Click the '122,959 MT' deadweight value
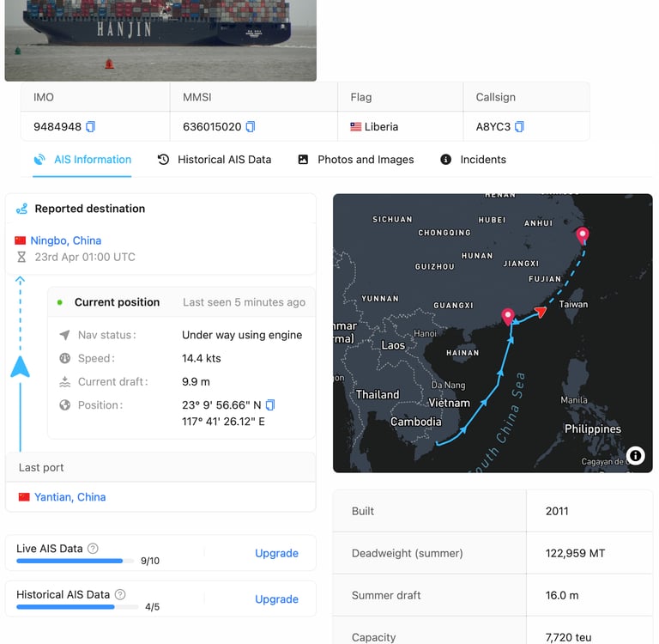Screen dimensions: 659x644 (575, 553)
